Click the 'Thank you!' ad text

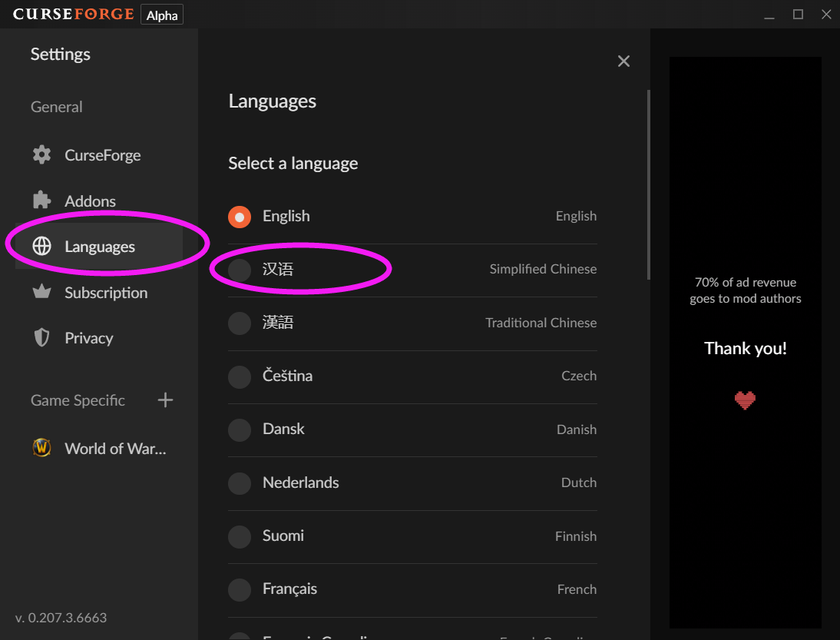tap(746, 348)
